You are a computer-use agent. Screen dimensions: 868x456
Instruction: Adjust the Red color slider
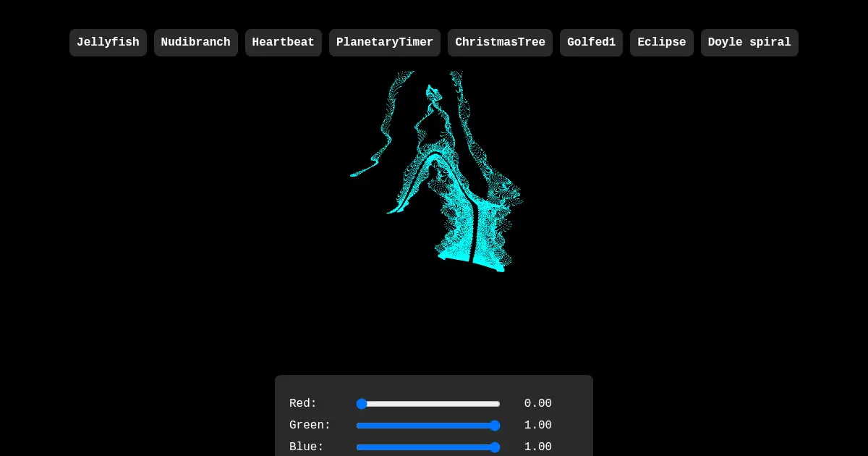(x=428, y=404)
